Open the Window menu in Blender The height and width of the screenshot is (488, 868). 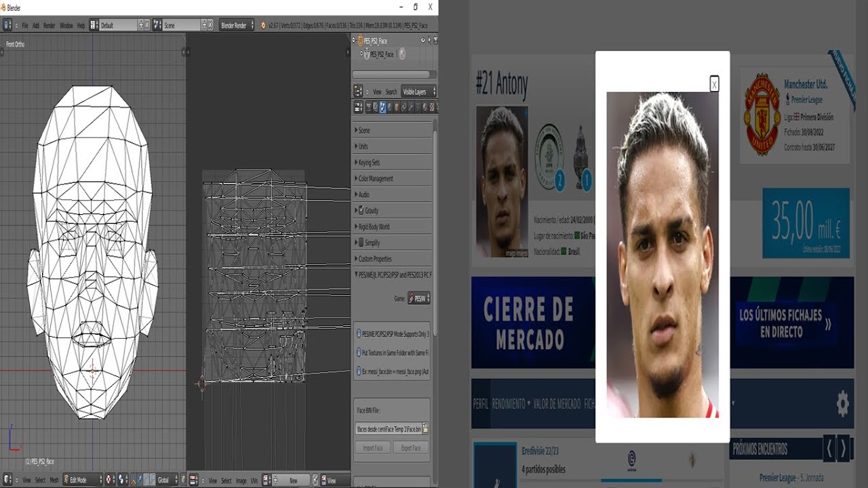click(x=66, y=25)
